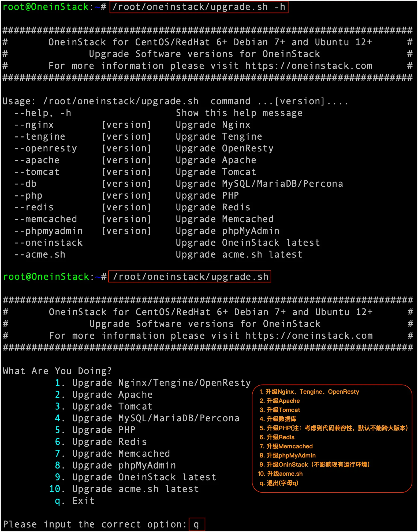Click the "What Are You Doing?" prompt
The height and width of the screenshot is (532, 418).
coord(57,371)
